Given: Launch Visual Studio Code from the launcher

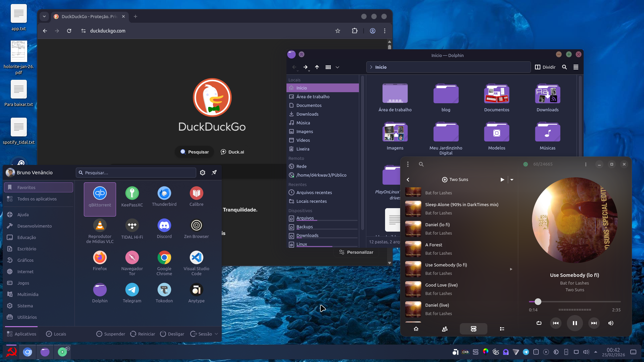Looking at the screenshot, I should point(196,262).
